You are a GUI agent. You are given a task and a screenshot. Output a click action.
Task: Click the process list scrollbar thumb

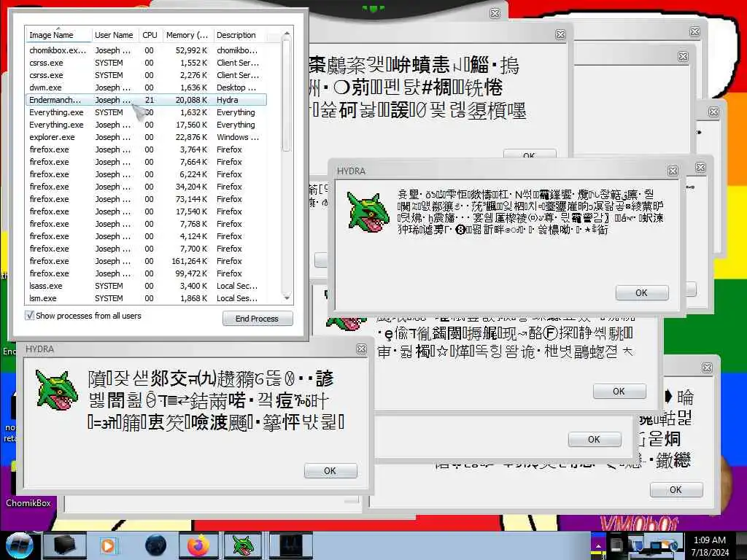point(287,96)
